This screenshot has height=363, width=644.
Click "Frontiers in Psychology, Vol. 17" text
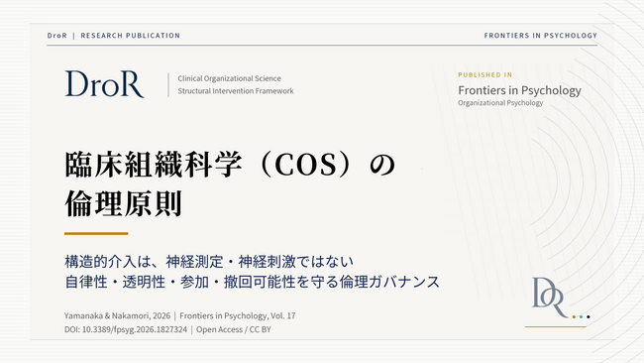tap(238, 315)
